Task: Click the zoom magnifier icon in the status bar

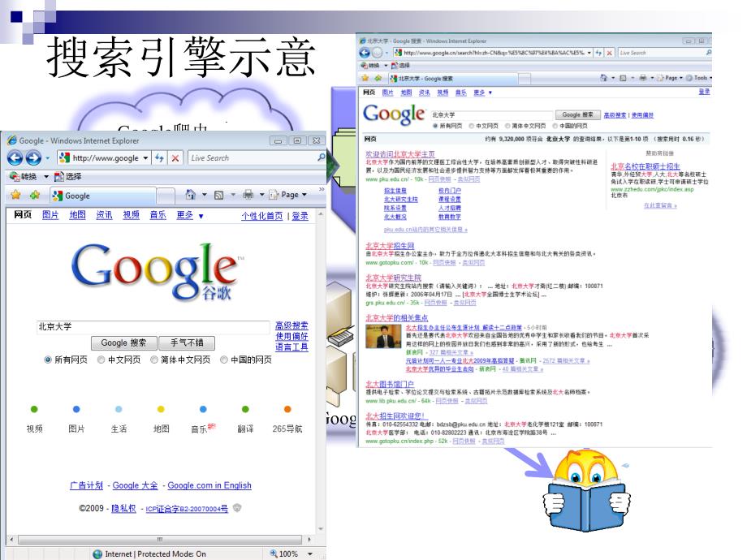Action: click(274, 554)
